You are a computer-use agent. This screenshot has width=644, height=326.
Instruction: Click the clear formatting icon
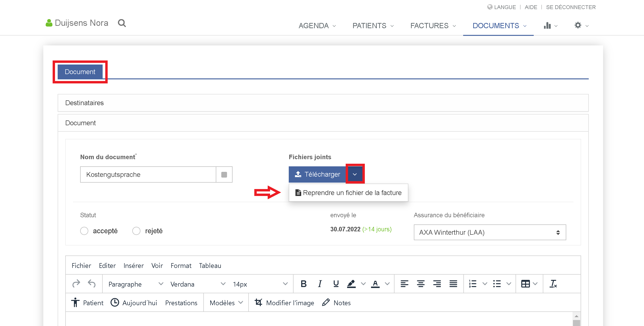point(553,284)
